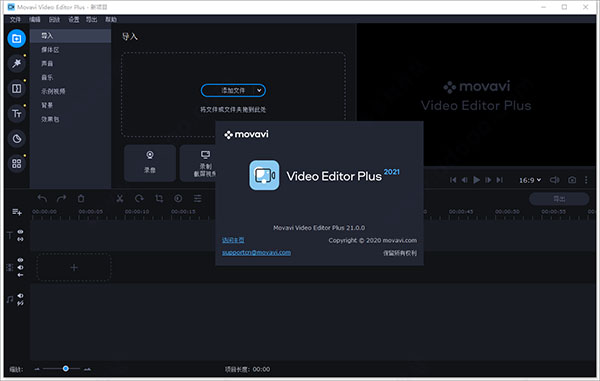Click the Color adjustments icon
The width and height of the screenshot is (600, 381).
178,199
